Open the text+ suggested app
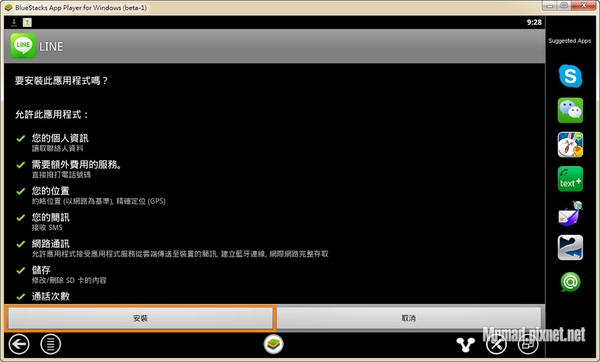Image resolution: width=600 pixels, height=362 pixels. [570, 179]
